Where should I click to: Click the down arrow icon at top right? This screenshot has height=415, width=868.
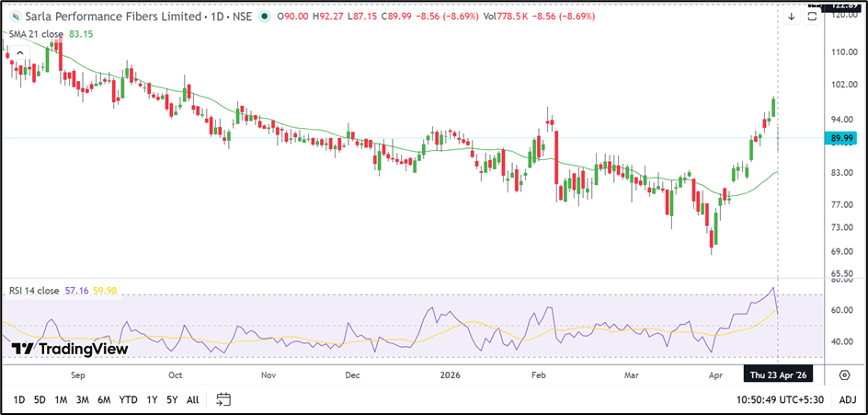tap(791, 17)
